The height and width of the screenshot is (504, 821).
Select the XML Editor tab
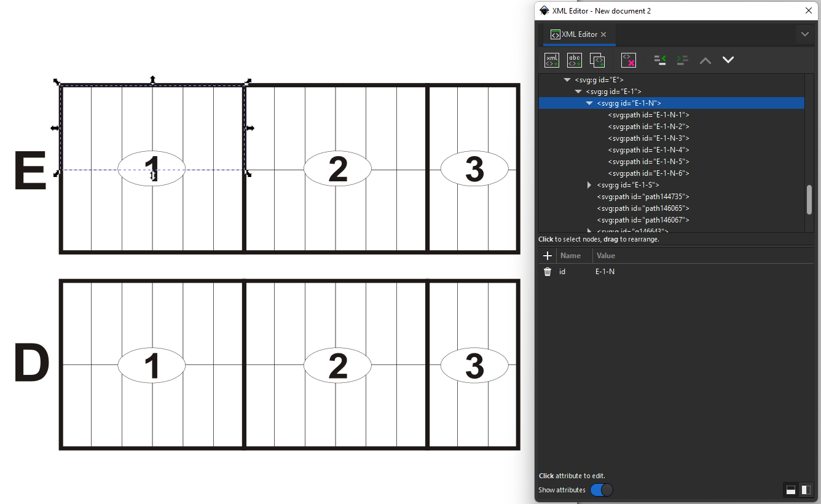click(x=576, y=34)
